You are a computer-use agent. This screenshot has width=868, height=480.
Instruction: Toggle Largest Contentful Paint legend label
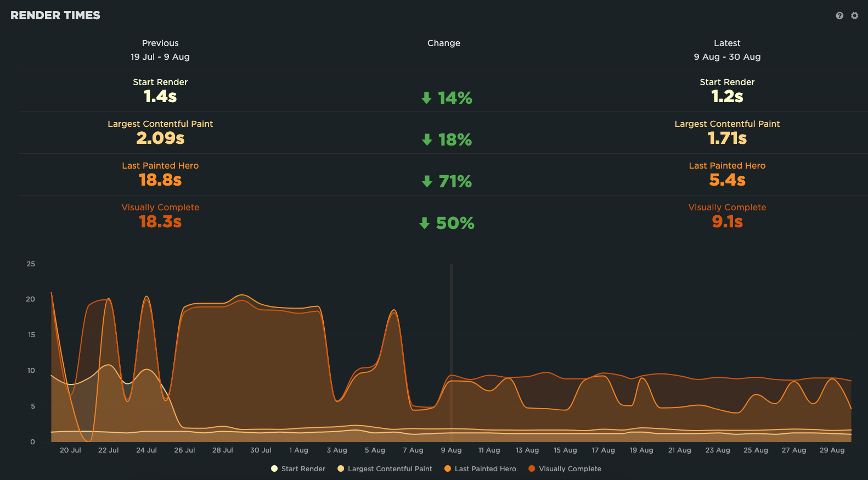[x=390, y=469]
